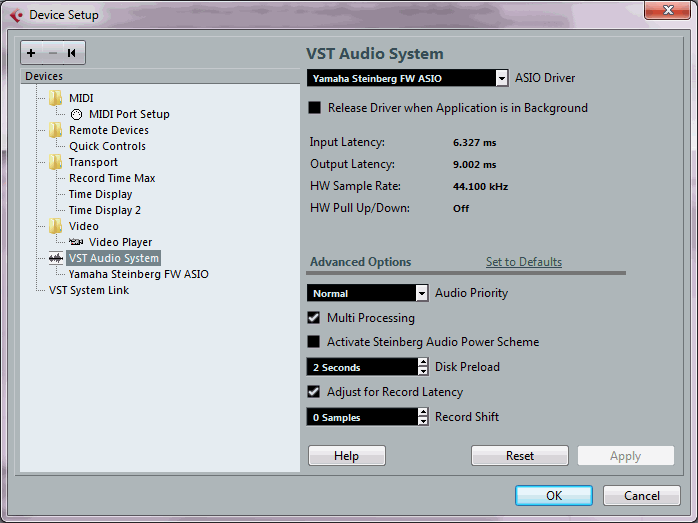Click the MIDI Port Setup connector icon
The image size is (698, 523).
tap(77, 114)
